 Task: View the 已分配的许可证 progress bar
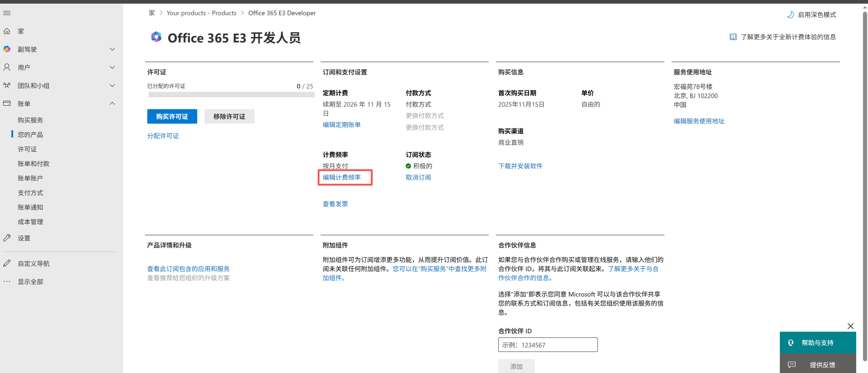pos(231,95)
